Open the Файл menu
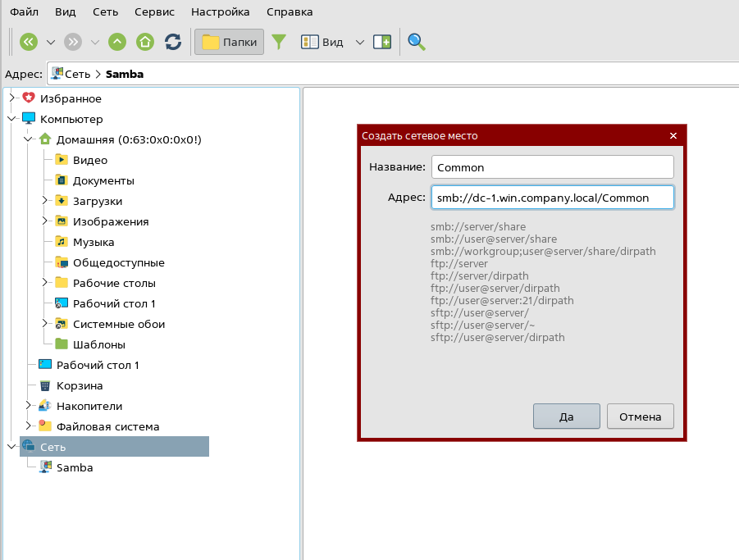The width and height of the screenshot is (739, 560). (x=24, y=11)
